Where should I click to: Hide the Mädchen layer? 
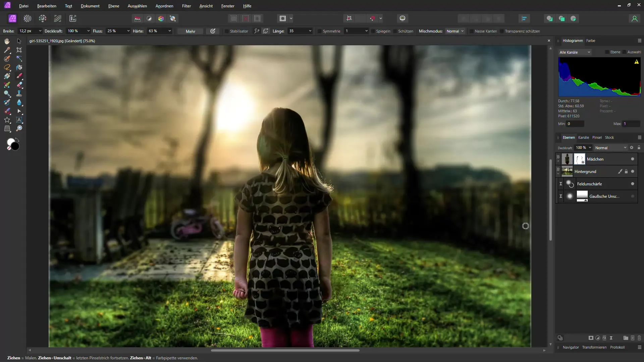[x=633, y=159]
